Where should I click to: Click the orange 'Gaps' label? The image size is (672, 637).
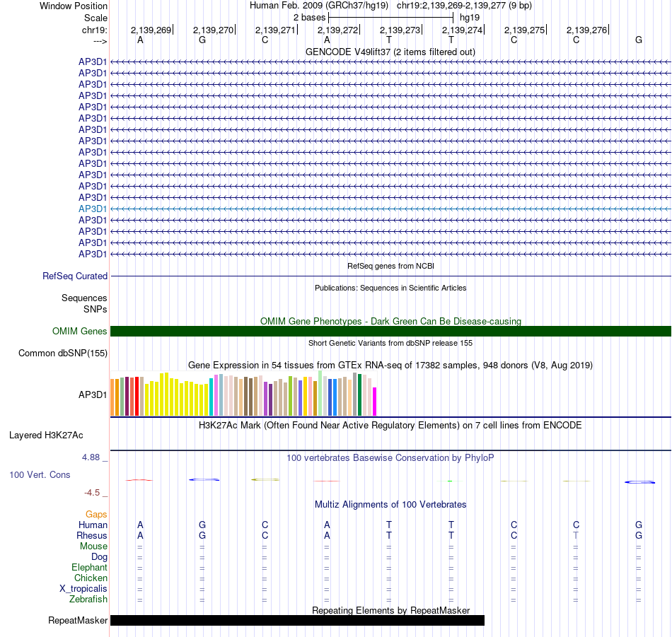96,514
